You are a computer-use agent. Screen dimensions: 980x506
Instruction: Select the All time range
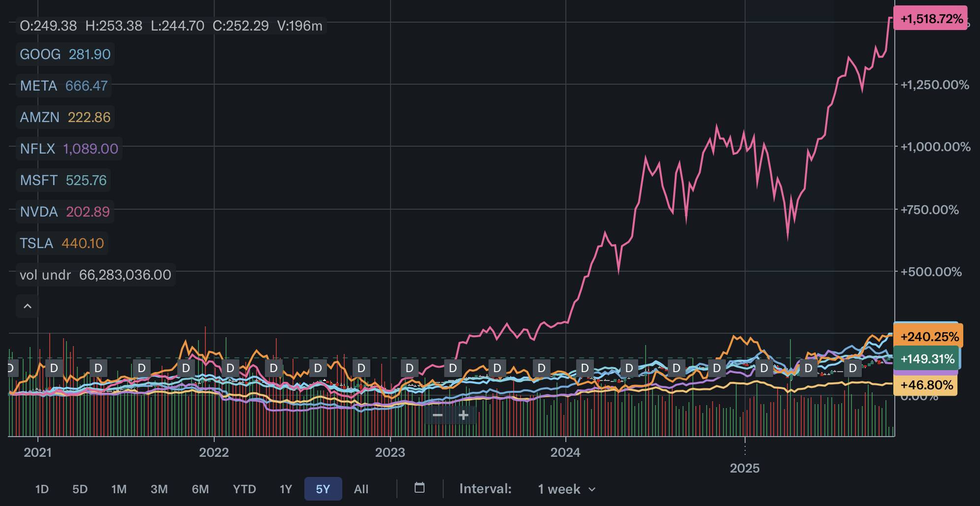coord(361,489)
